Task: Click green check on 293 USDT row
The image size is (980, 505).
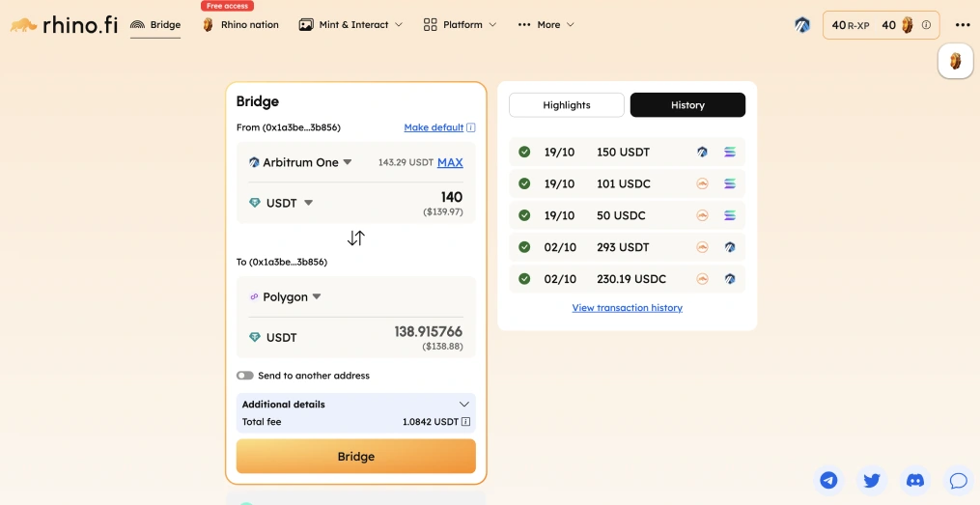Action: pos(524,247)
